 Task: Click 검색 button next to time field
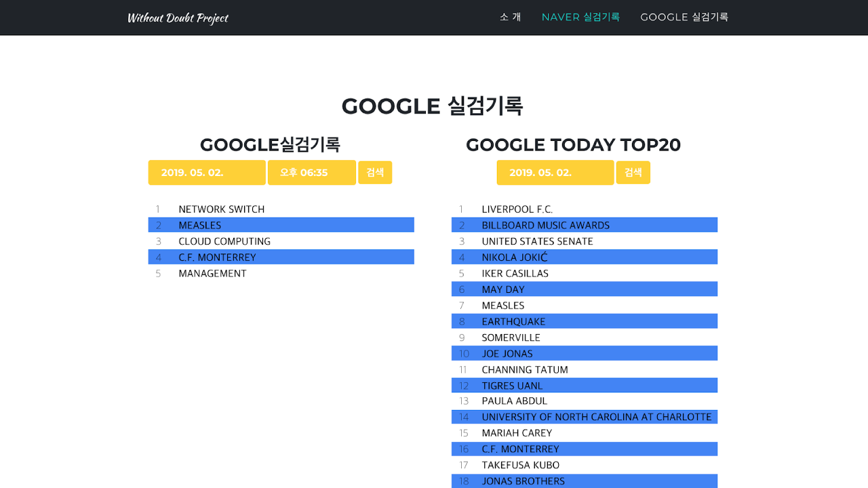coord(375,173)
